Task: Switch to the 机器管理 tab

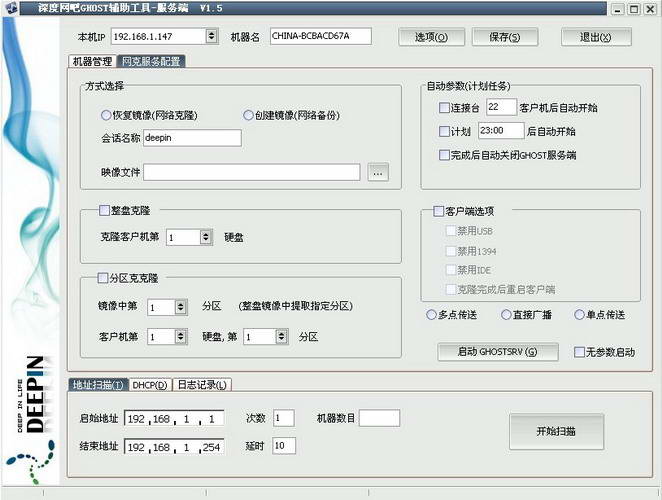Action: click(92, 62)
